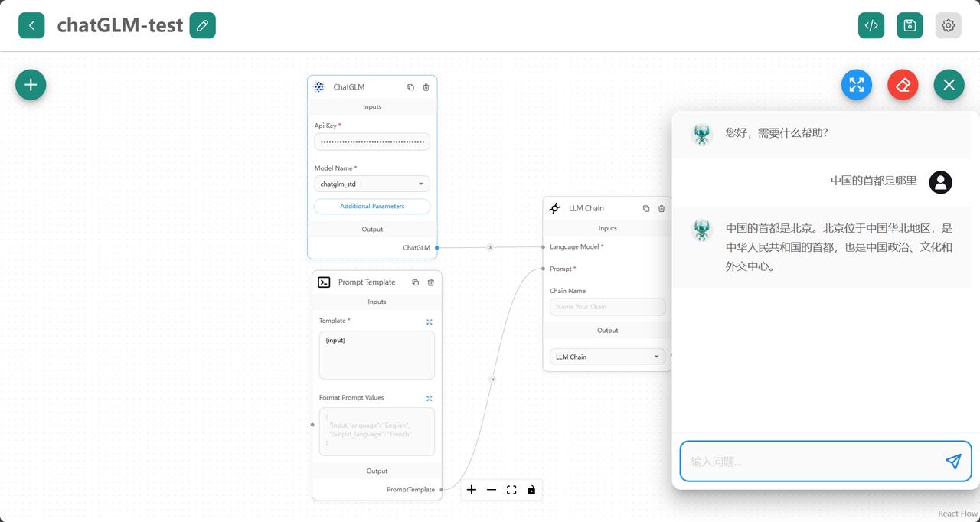The image size is (980, 522).
Task: Focus the Api Key password field
Action: 372,142
